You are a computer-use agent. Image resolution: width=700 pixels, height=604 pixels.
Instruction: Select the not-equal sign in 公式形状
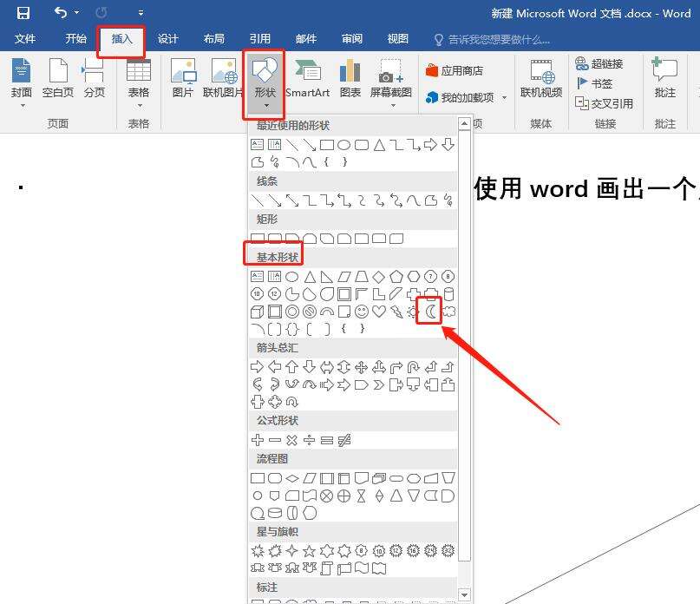tap(344, 440)
